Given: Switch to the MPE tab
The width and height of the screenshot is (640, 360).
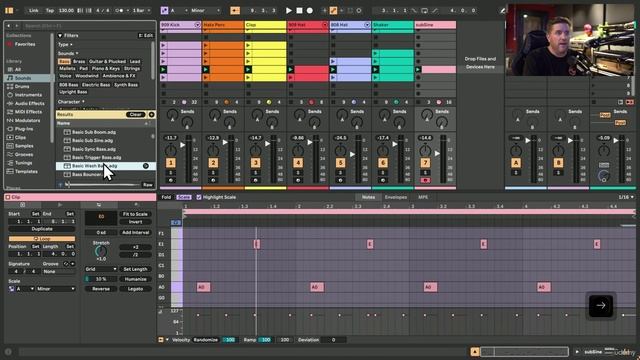Looking at the screenshot, I should pos(423,198).
